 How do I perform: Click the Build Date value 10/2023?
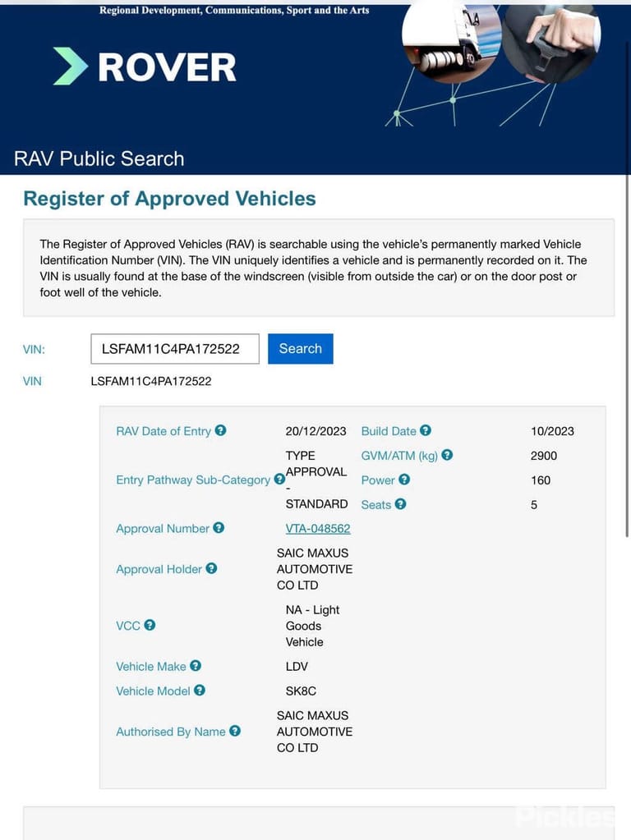pyautogui.click(x=552, y=431)
